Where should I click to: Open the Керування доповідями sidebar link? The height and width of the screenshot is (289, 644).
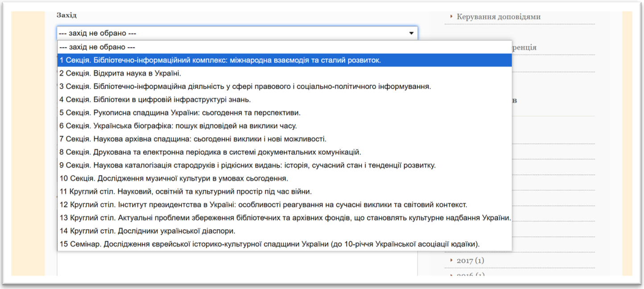(498, 17)
